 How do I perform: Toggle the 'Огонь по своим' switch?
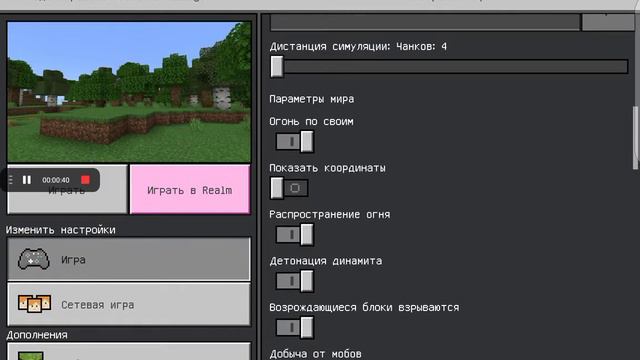pyautogui.click(x=294, y=142)
